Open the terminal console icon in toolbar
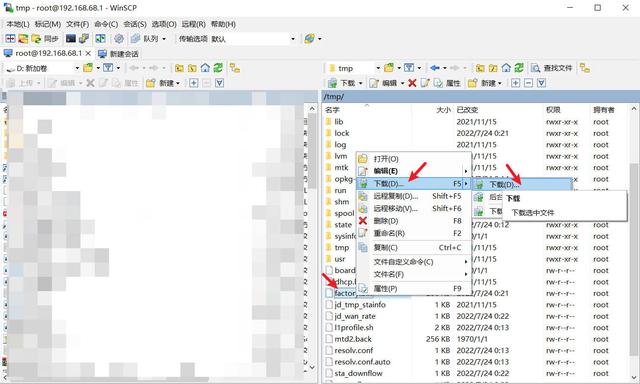This screenshot has height=384, width=640. 71,39
